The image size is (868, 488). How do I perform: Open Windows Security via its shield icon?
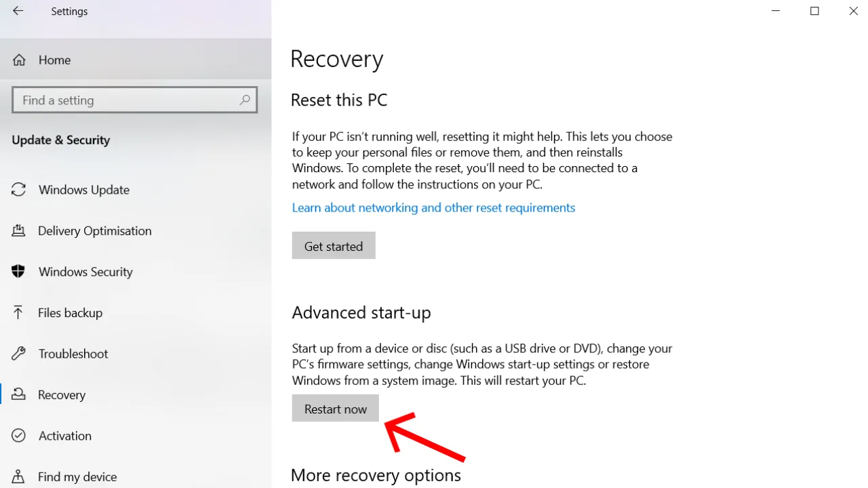[x=18, y=271]
